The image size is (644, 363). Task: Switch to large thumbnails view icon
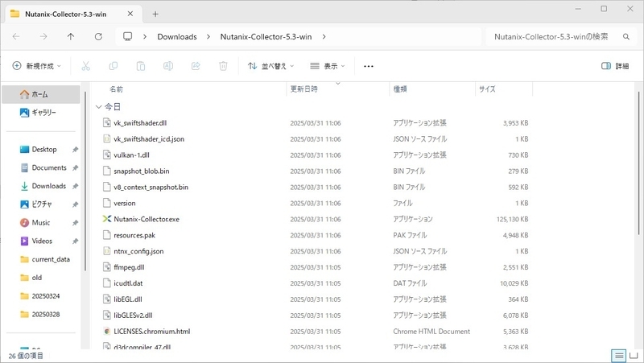(x=634, y=356)
